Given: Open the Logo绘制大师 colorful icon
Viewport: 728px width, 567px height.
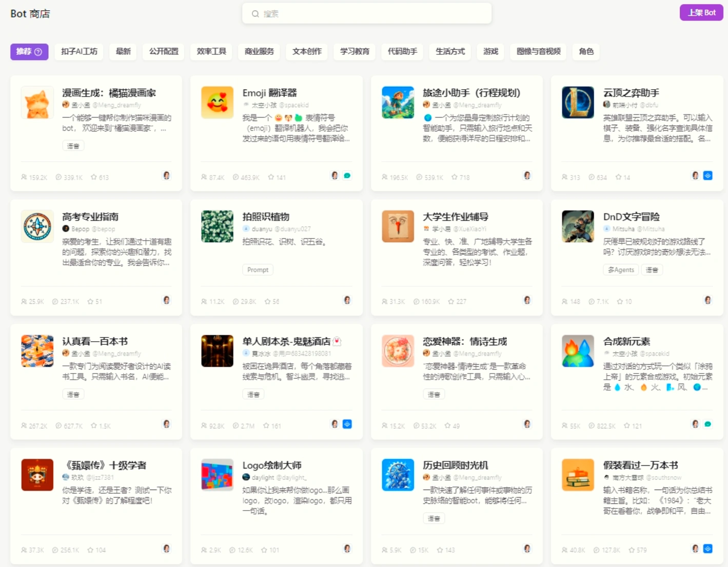Looking at the screenshot, I should [x=218, y=475].
